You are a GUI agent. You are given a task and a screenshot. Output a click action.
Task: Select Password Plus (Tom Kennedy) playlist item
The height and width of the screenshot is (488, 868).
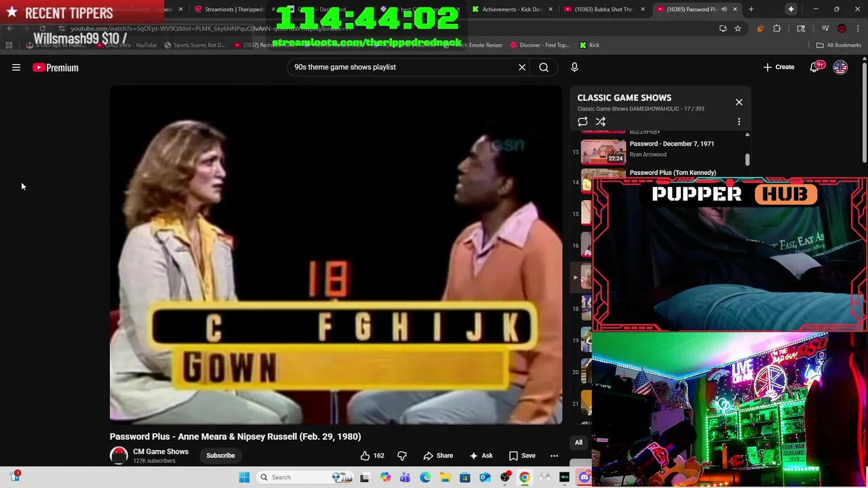[x=673, y=173]
